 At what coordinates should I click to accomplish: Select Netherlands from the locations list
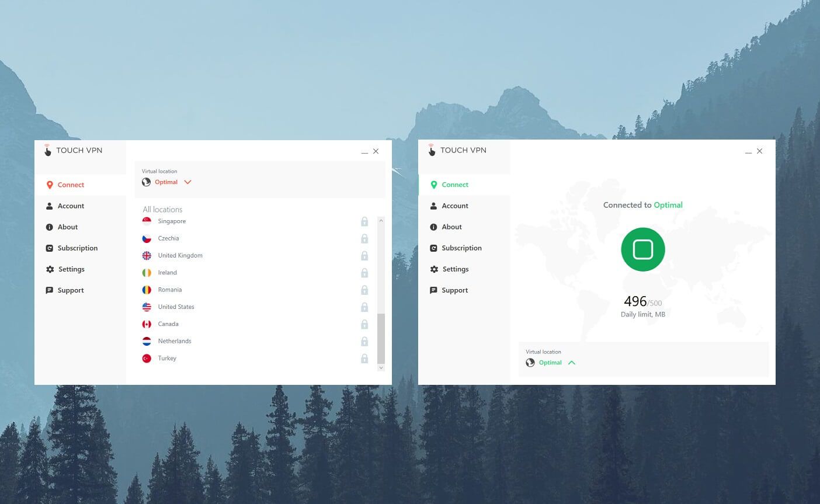coord(256,341)
